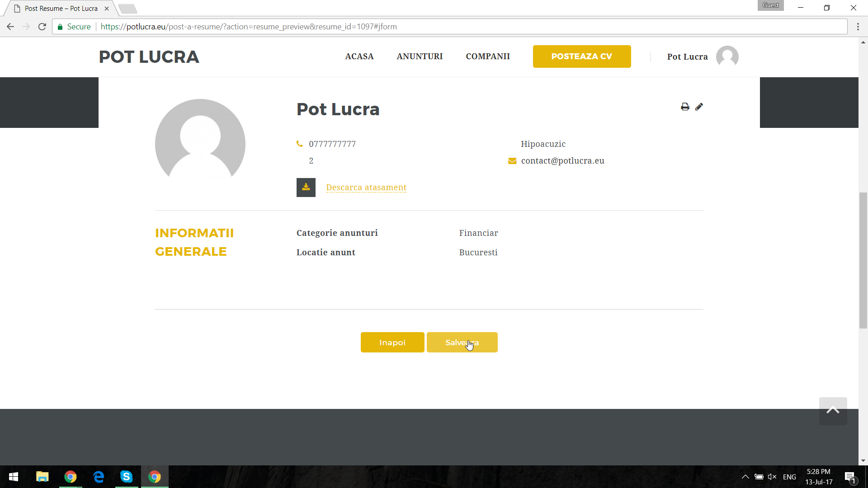Viewport: 868px width, 488px height.
Task: Reload the page with refresh icon
Action: point(42,27)
